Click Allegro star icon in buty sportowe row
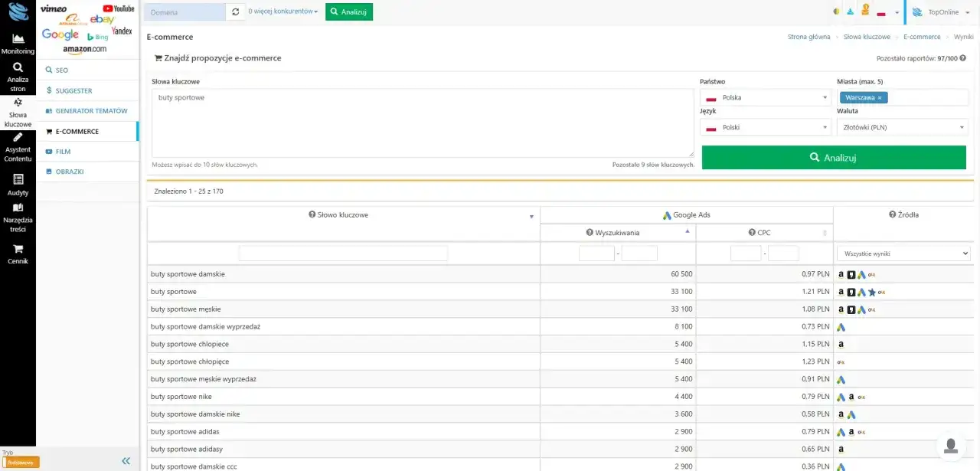The height and width of the screenshot is (471, 980). 871,292
